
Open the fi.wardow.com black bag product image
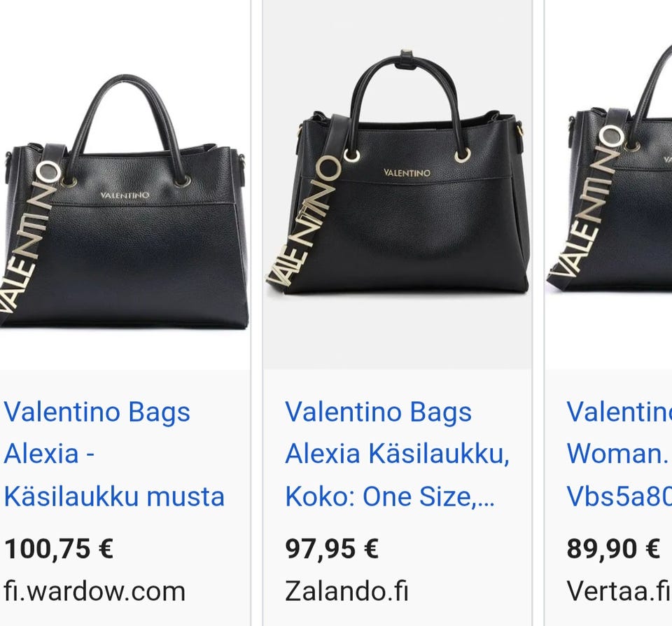click(x=125, y=184)
